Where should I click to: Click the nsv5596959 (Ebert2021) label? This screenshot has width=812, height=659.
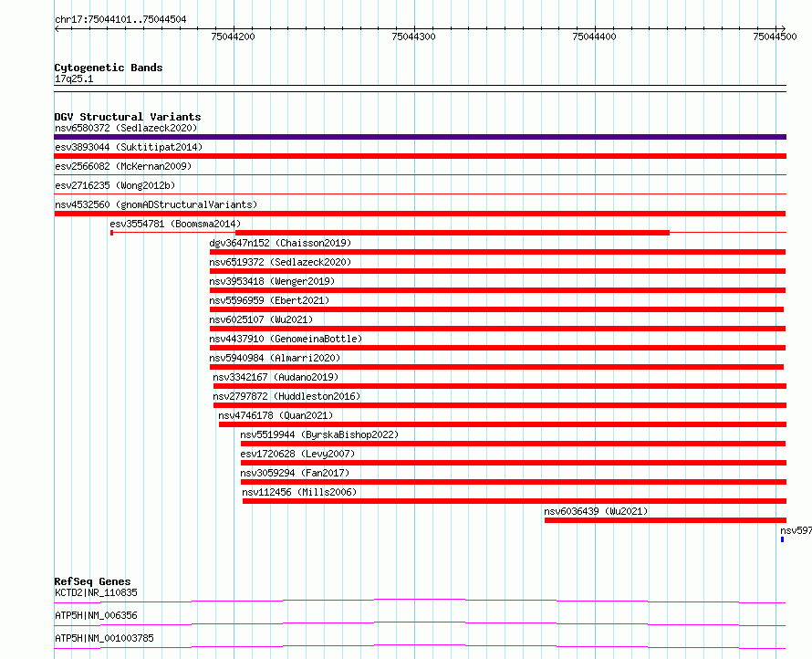pos(268,300)
